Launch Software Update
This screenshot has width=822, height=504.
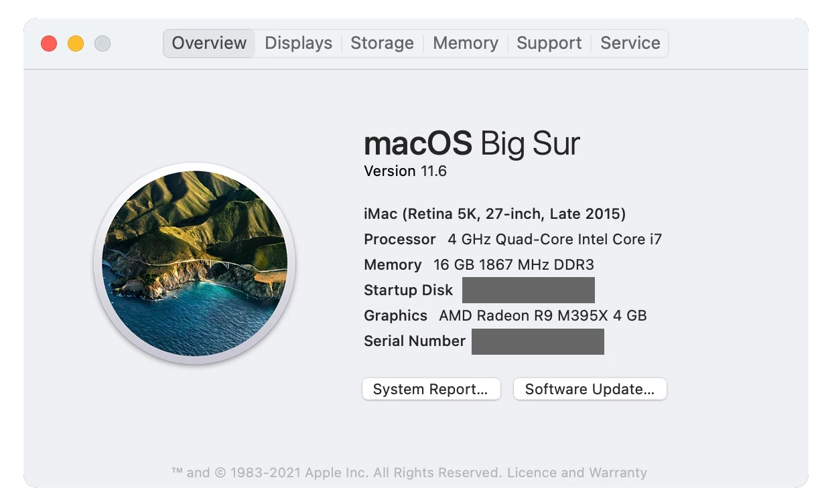[590, 390]
